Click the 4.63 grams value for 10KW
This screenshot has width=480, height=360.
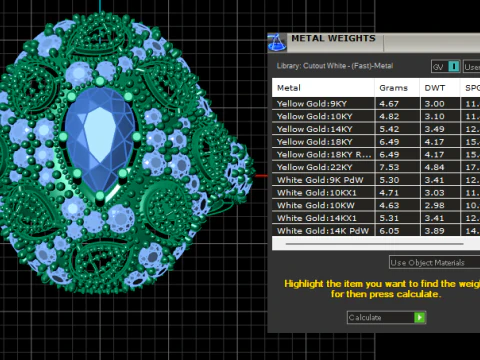(389, 205)
